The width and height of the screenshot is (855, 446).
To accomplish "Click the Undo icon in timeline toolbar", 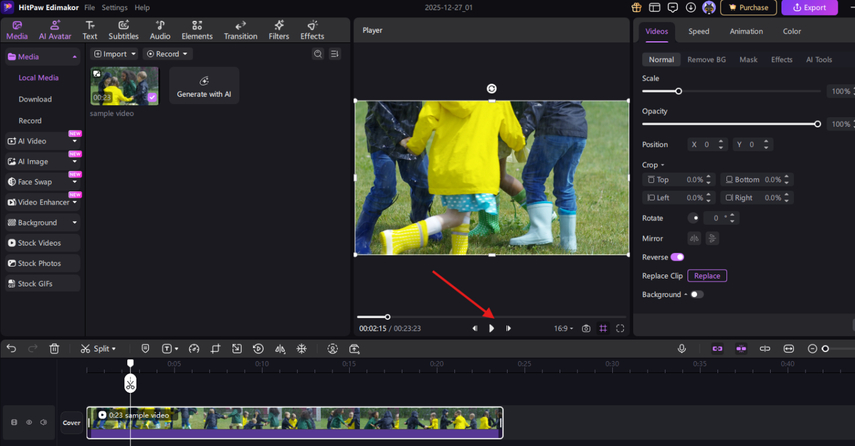I will pyautogui.click(x=11, y=349).
